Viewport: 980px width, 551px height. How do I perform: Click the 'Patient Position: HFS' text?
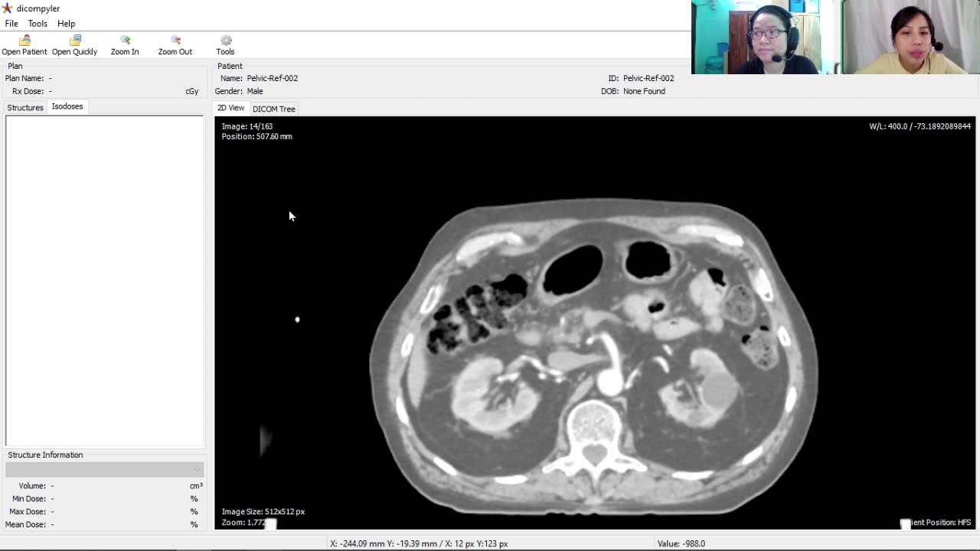pos(936,523)
